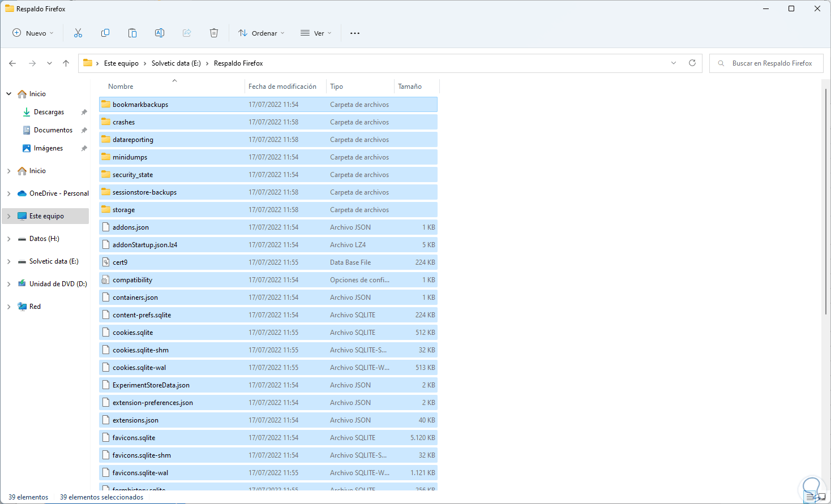Expand the OneDrive - Personal tree node
Image resolution: width=831 pixels, height=504 pixels.
9,193
